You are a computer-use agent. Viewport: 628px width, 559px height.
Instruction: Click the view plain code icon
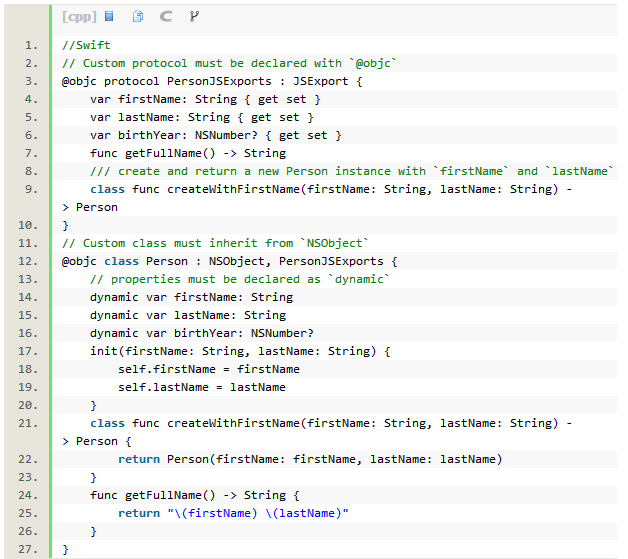pos(109,16)
